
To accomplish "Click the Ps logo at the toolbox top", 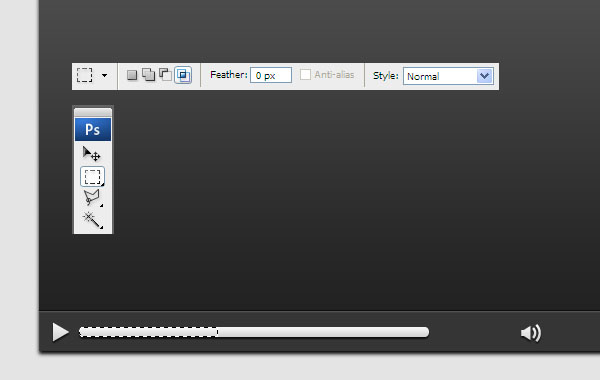I will (93, 129).
